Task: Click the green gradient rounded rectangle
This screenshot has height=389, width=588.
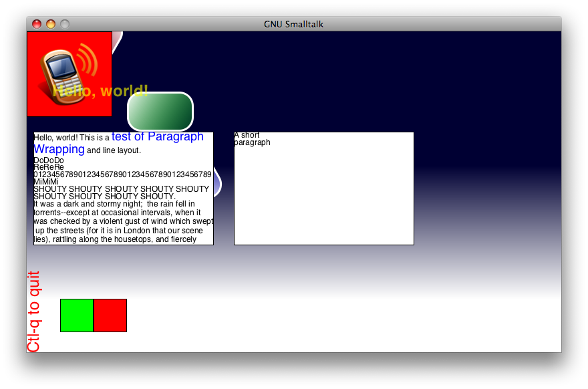Action: point(160,112)
